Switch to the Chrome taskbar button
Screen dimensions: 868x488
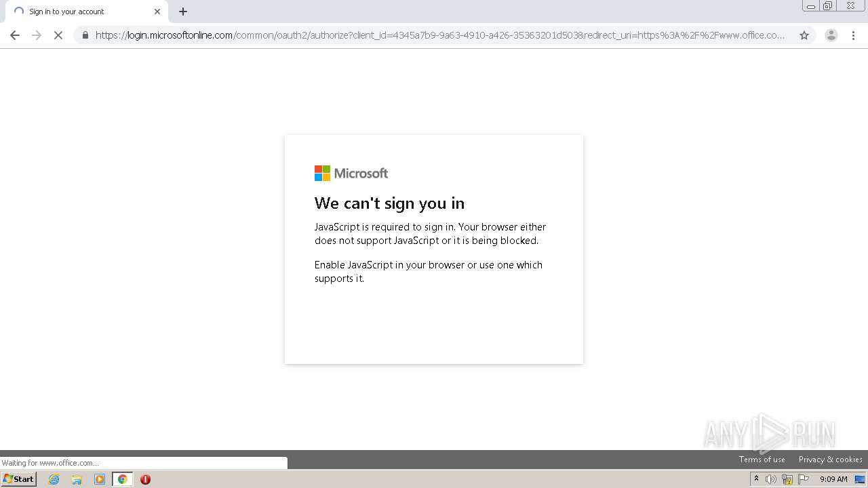(x=122, y=479)
